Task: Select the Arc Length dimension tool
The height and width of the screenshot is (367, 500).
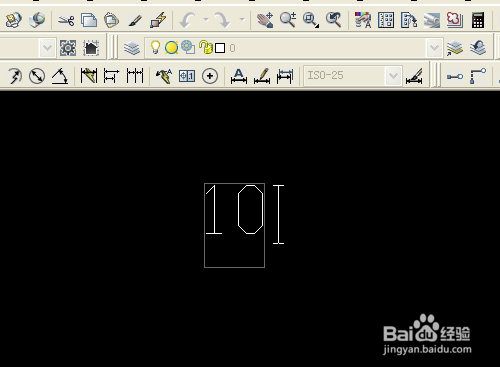Action: 14,76
